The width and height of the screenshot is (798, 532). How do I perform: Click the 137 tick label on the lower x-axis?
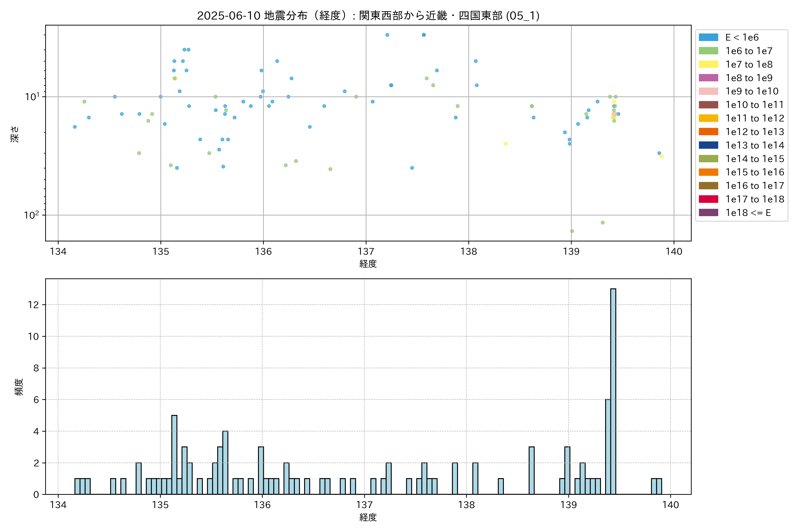364,505
